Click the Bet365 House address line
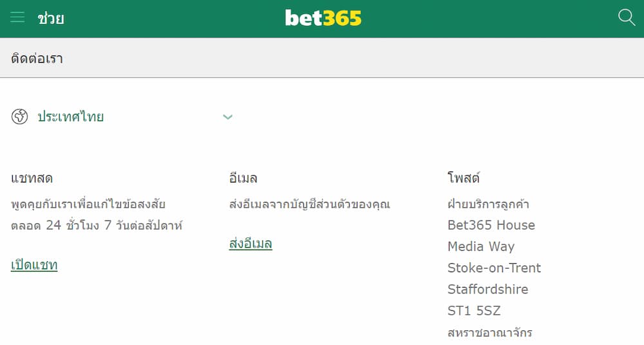The image size is (644, 345). click(491, 225)
